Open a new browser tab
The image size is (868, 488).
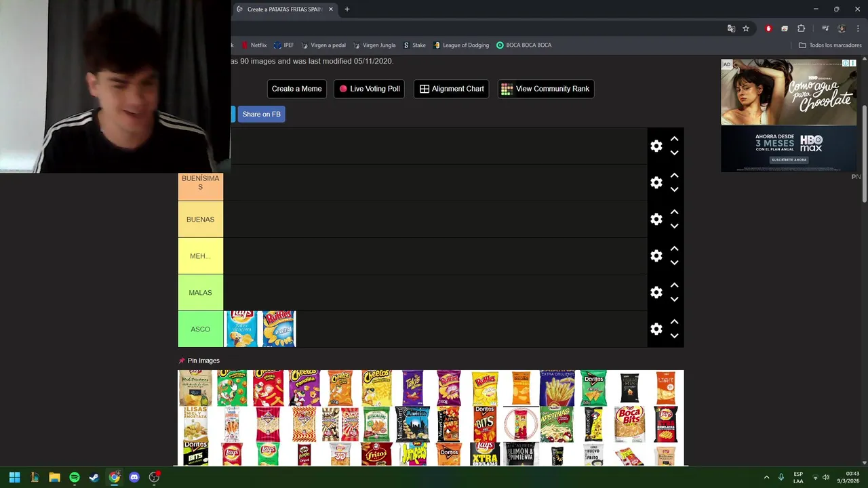(347, 9)
